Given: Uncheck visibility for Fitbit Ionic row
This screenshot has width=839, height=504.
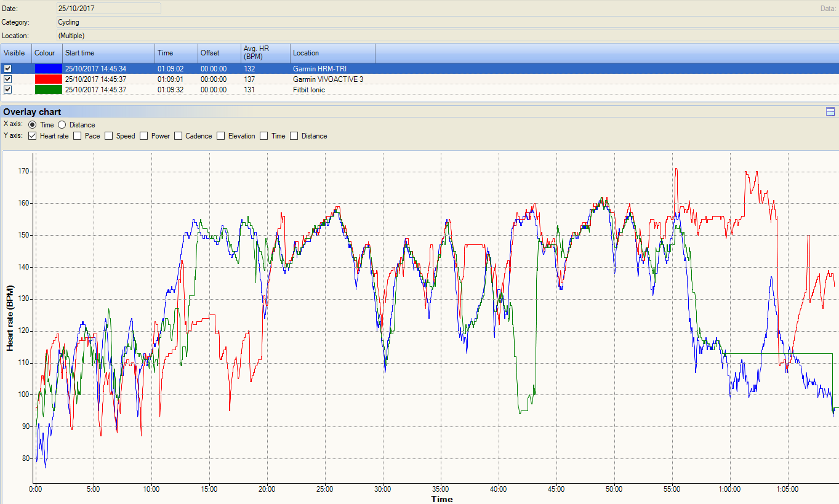Looking at the screenshot, I should tap(8, 89).
